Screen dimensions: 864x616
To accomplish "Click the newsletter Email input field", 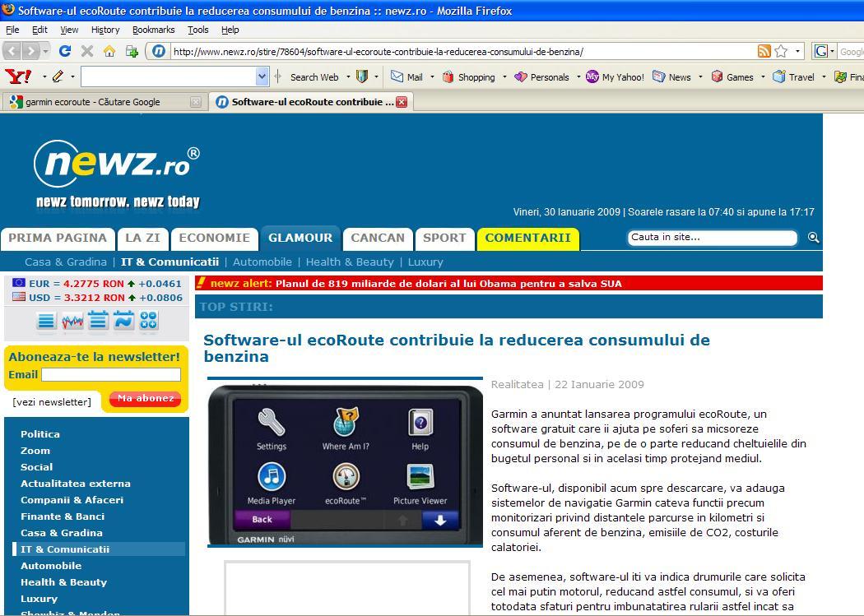I will [111, 375].
